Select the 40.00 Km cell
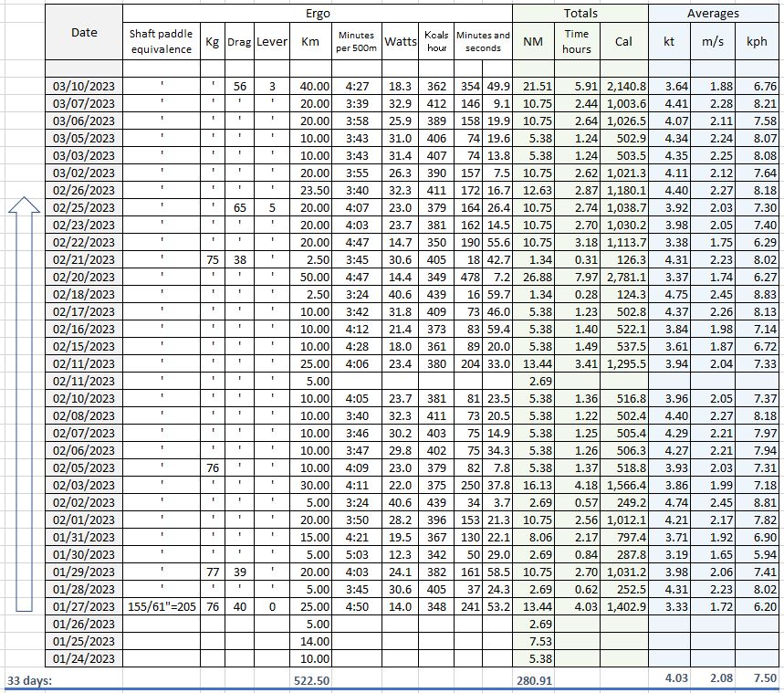Screen dimensions: 784x693 coord(310,86)
